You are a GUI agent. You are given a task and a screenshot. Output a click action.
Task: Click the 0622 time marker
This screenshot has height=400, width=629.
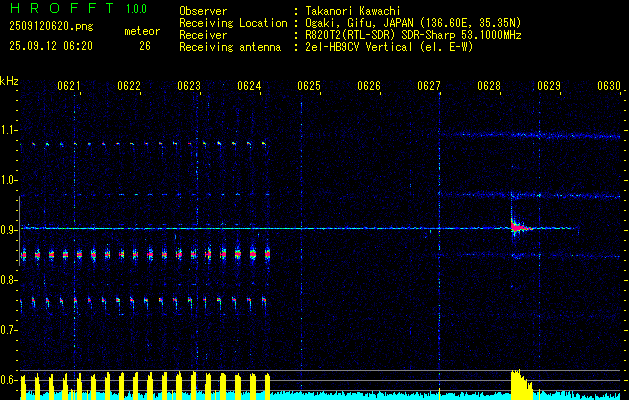[x=129, y=85]
